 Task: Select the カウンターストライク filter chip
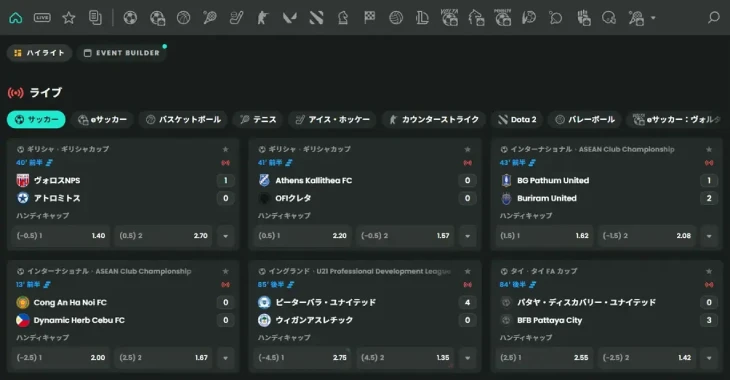434,120
